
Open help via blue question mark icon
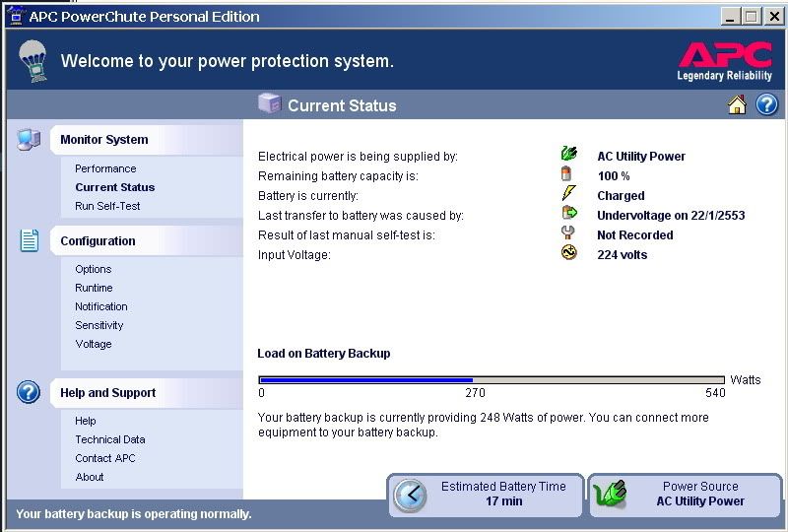coord(766,105)
